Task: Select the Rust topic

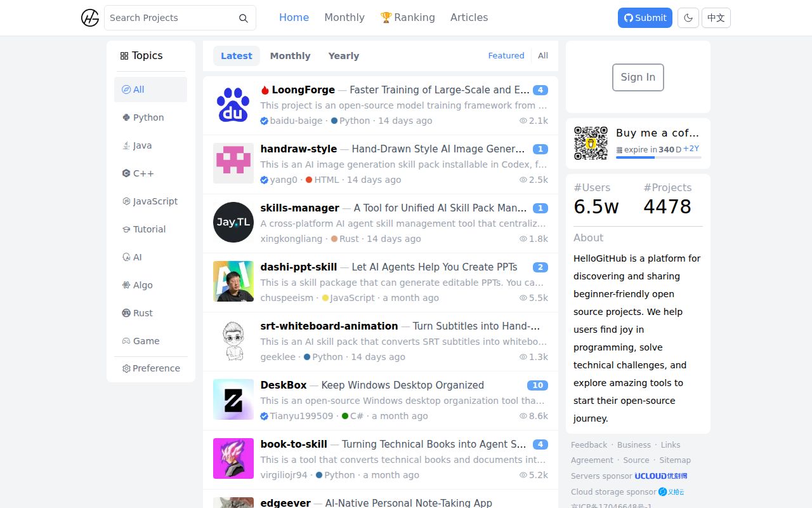Action: tap(150, 313)
